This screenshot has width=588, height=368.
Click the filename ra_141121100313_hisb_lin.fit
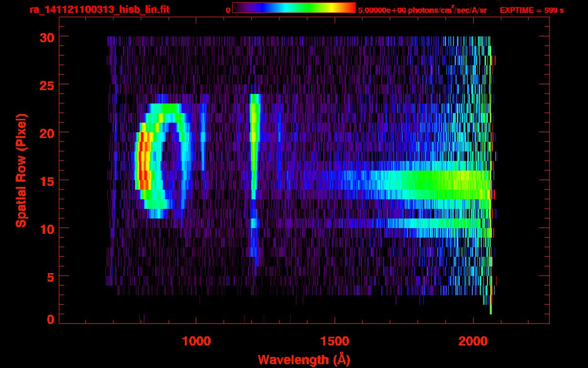(x=99, y=10)
